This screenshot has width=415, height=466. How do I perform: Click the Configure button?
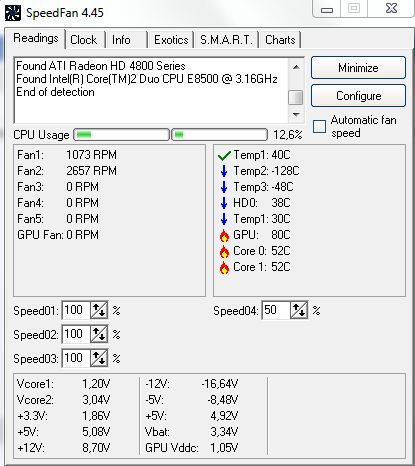358,96
